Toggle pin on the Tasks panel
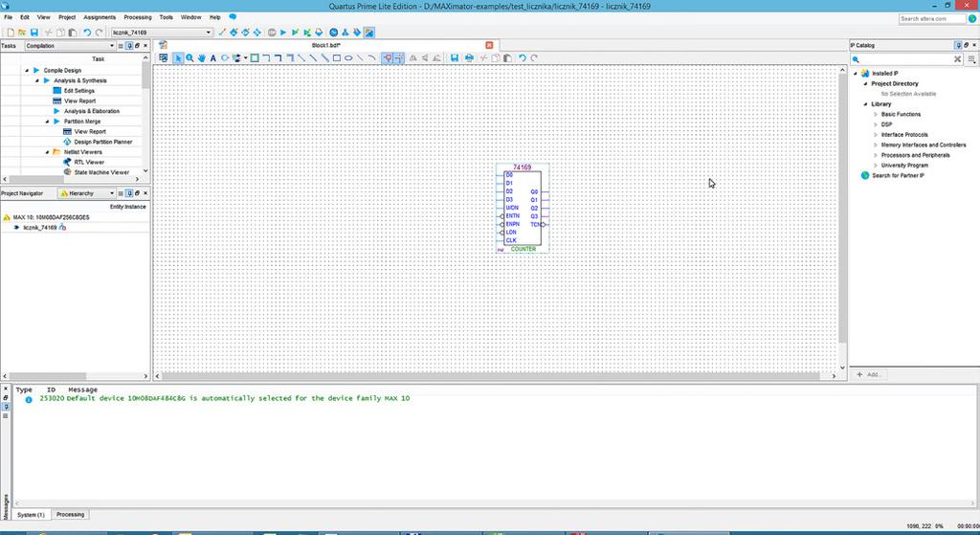Image resolution: width=980 pixels, height=535 pixels. (x=129, y=46)
